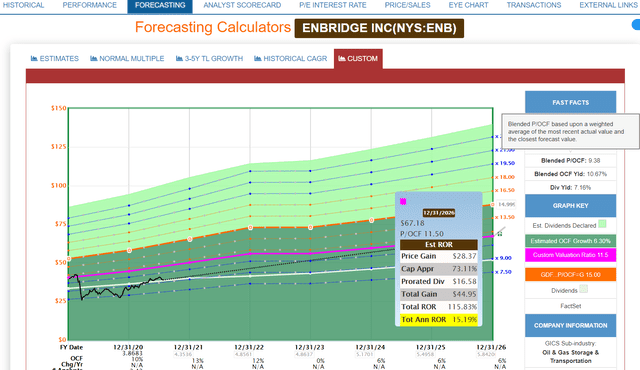Image resolution: width=640 pixels, height=370 pixels.
Task: Open the EXTERNAL LINKS tab
Action: 608,5
